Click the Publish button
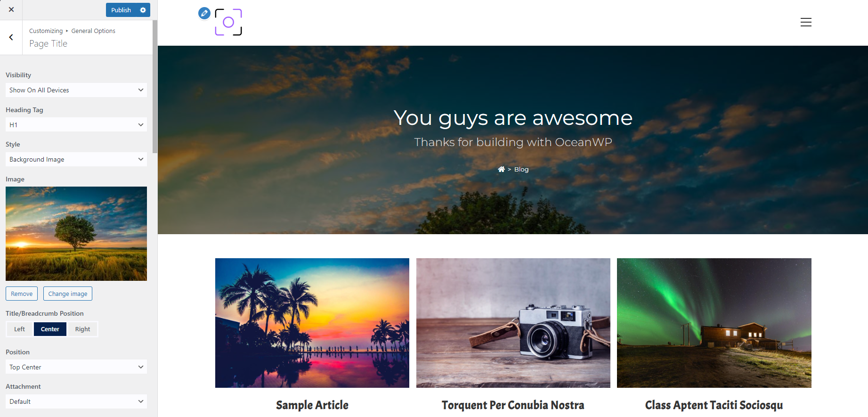 (x=121, y=10)
